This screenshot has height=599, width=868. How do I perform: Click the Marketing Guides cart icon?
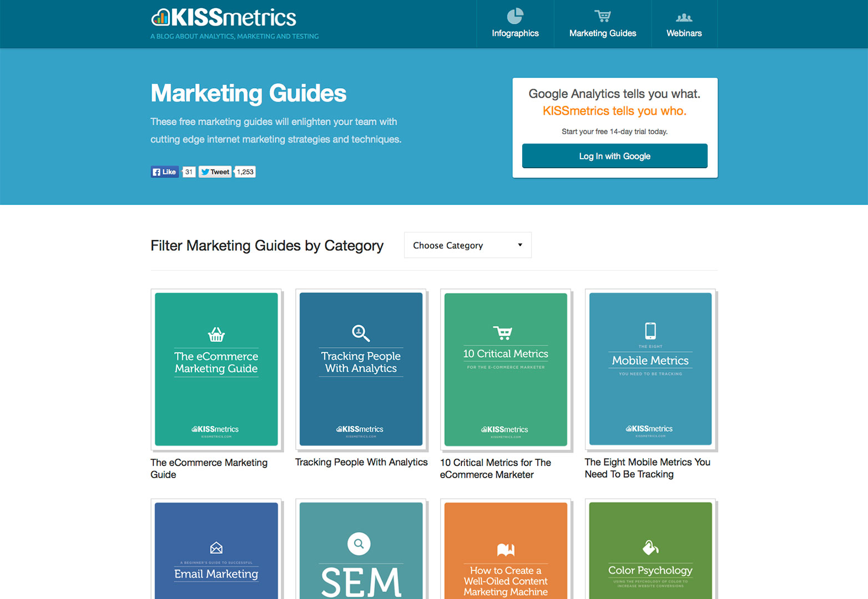602,16
